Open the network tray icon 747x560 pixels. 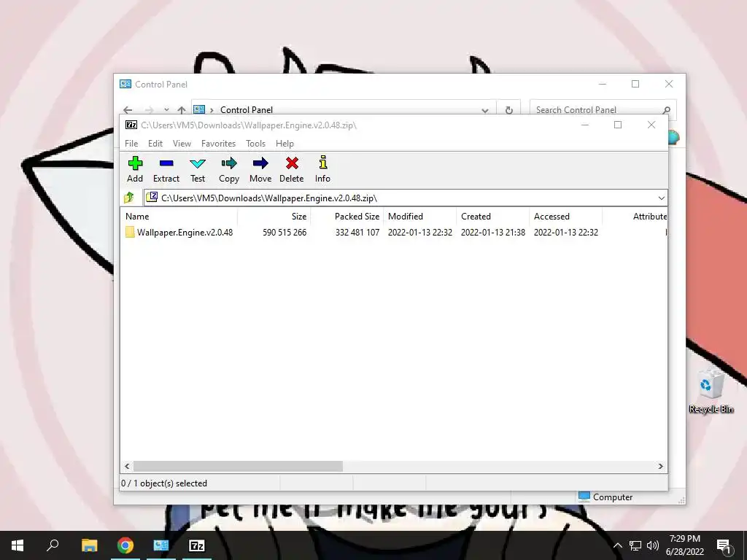635,545
